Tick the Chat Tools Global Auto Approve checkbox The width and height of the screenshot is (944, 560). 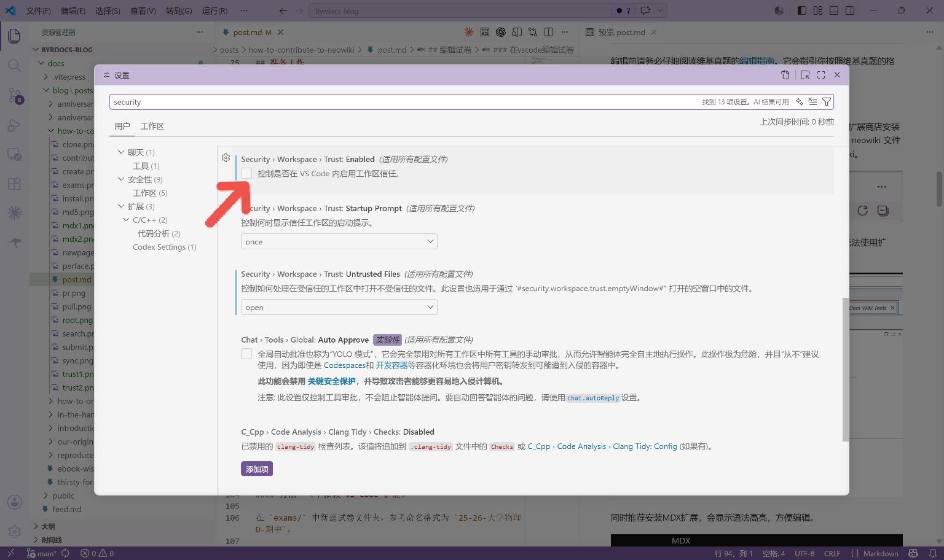coord(246,354)
